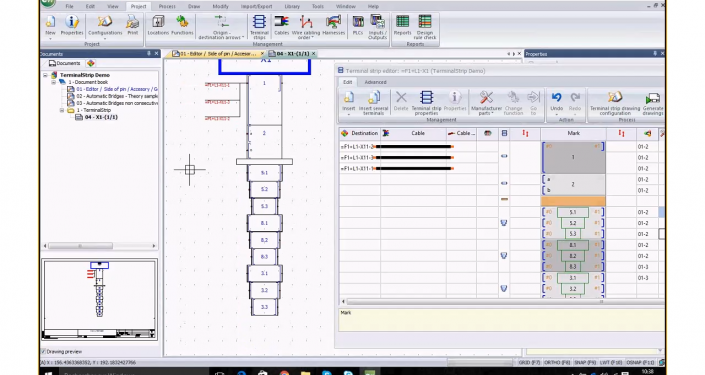Click the drawing preview thumbnail

99,299
